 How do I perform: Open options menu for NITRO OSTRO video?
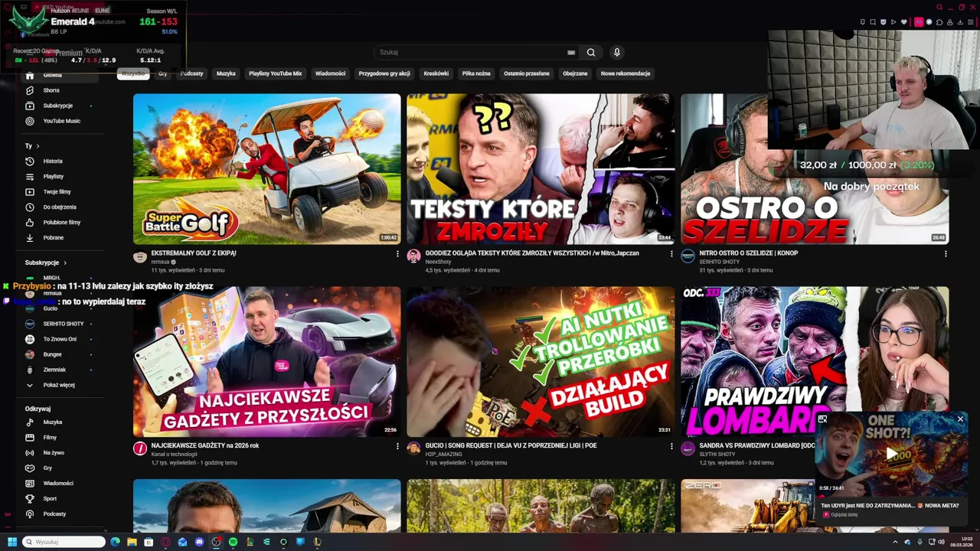pyautogui.click(x=946, y=253)
